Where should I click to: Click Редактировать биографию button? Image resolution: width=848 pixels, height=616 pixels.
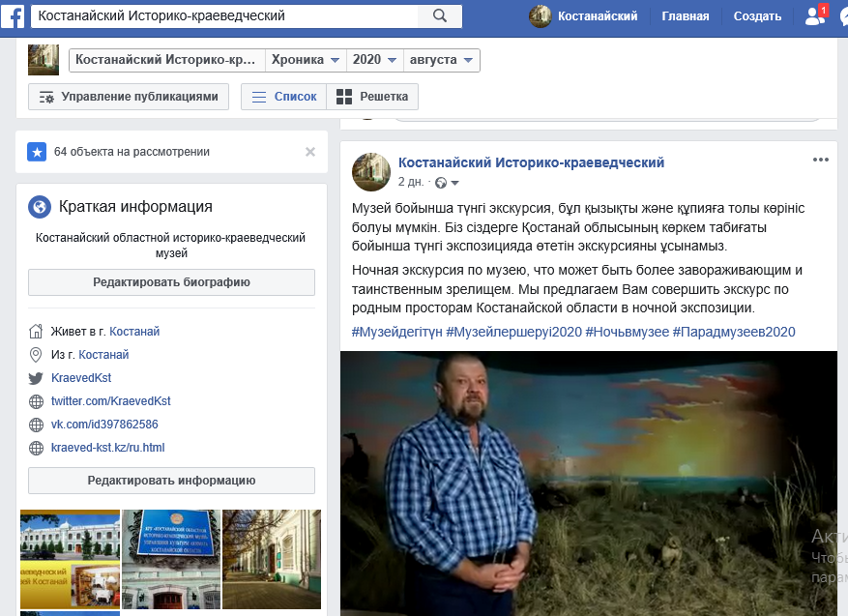click(171, 282)
